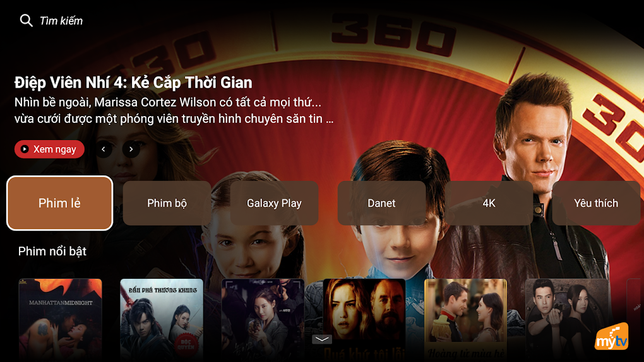Click the Điệp Viên Nhí 4 title
644x362 pixels.
[133, 83]
